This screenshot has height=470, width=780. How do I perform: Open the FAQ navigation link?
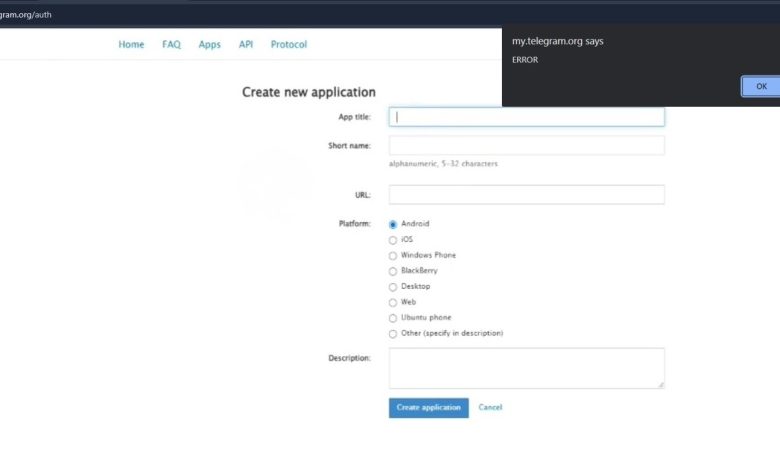171,44
